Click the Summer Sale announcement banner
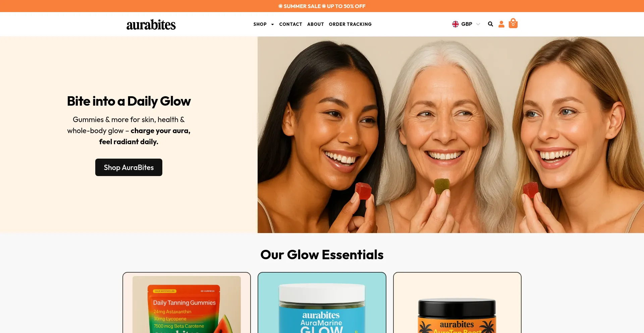This screenshot has width=644, height=333. (322, 6)
